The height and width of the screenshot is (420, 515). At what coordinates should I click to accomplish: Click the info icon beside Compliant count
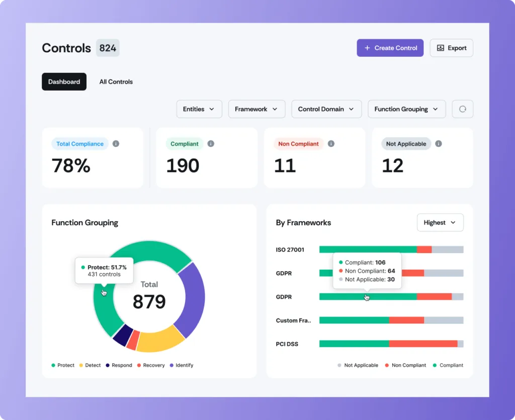coord(211,143)
